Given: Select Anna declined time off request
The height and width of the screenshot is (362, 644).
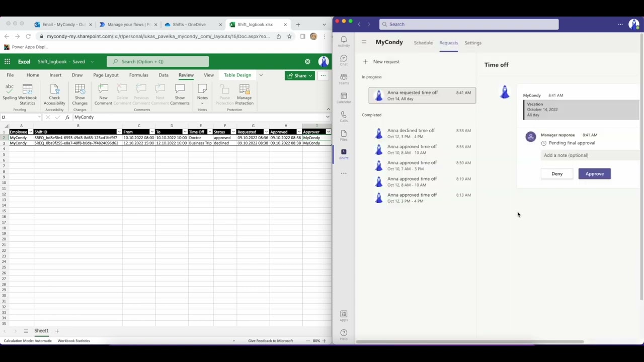Looking at the screenshot, I should click(422, 133).
